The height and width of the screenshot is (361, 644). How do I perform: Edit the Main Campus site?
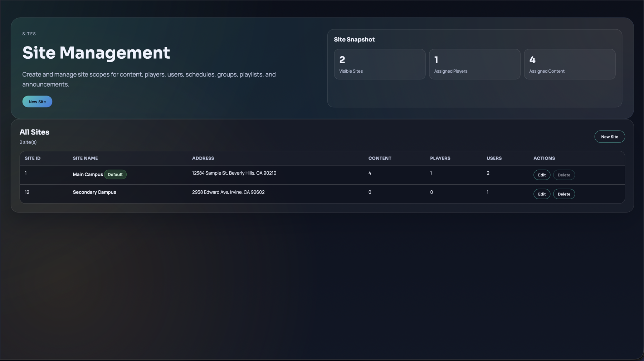pos(542,175)
